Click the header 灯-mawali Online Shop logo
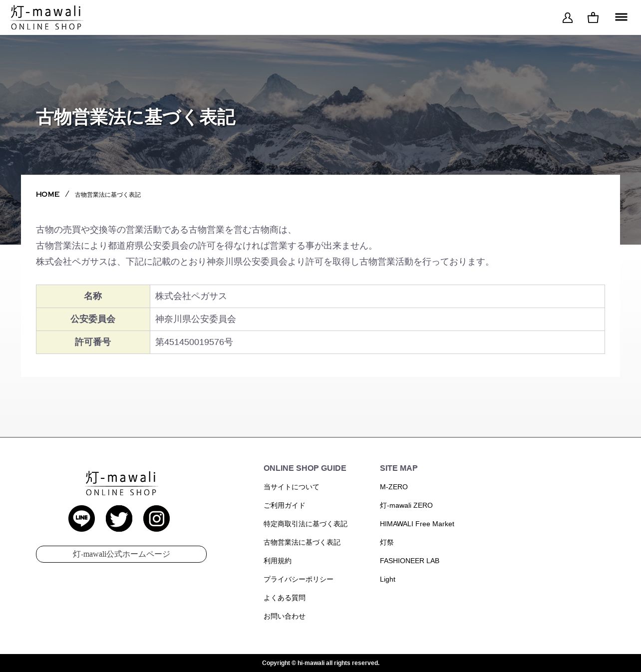The height and width of the screenshot is (672, 641). (x=46, y=18)
